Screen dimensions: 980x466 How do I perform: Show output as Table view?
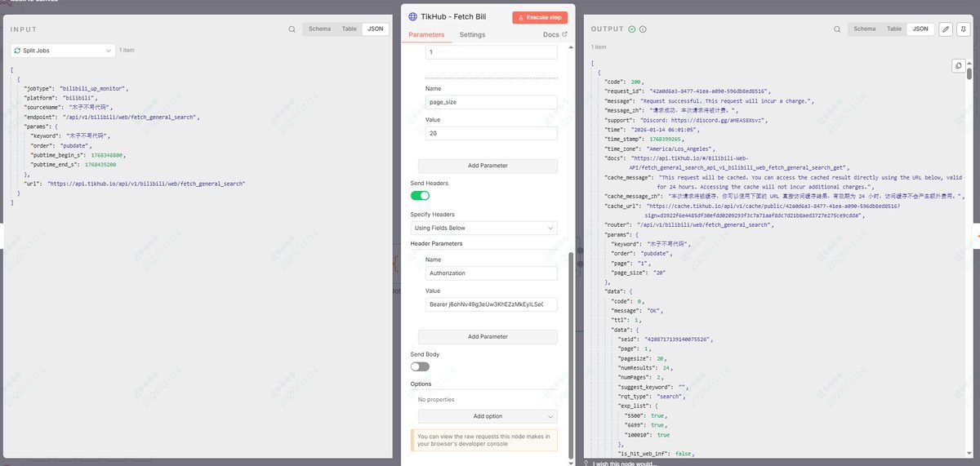pyautogui.click(x=894, y=29)
